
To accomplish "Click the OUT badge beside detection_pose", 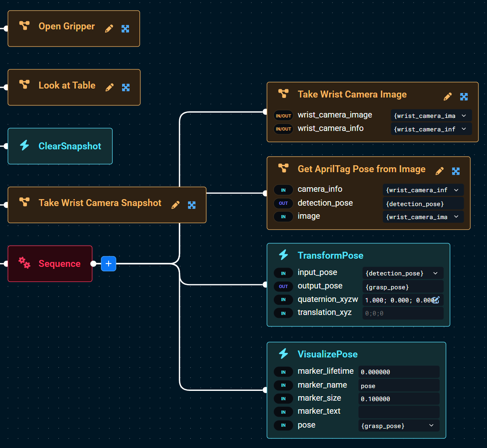I will [x=283, y=203].
